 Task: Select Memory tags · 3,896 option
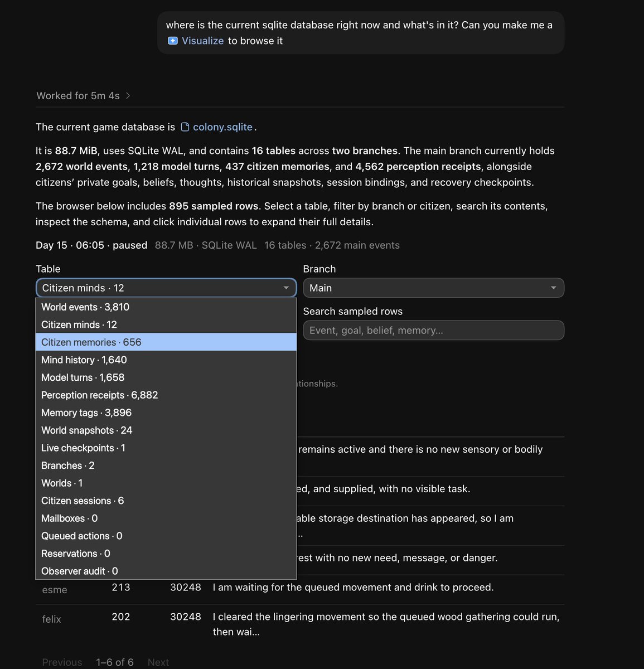(x=166, y=413)
